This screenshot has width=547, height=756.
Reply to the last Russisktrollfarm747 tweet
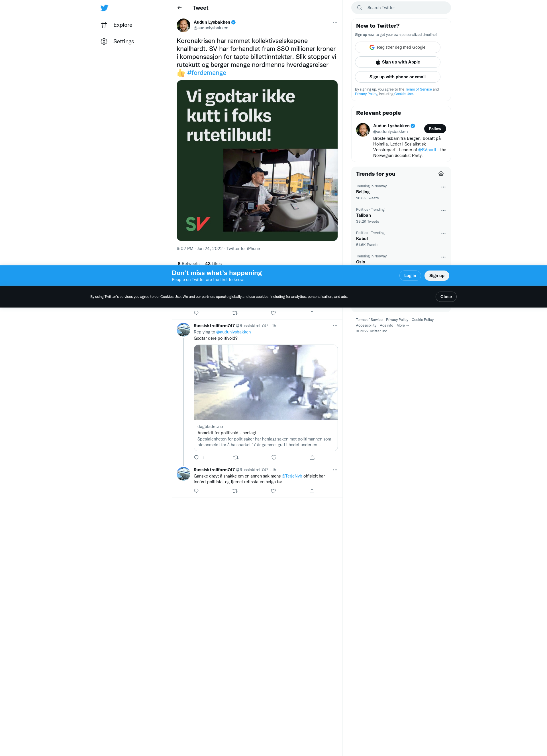196,491
